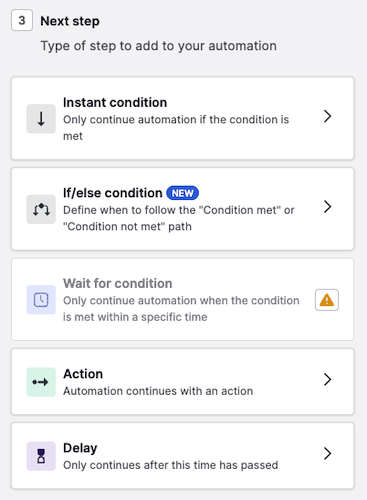Viewport: 367px width, 500px height.
Task: Click "Automation continues with an action" description
Action: pos(158,391)
